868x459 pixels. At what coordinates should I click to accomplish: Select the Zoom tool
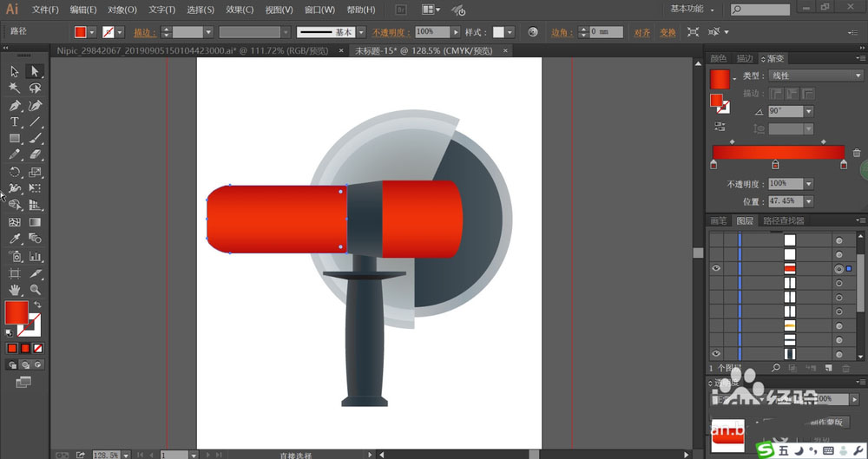pyautogui.click(x=35, y=290)
